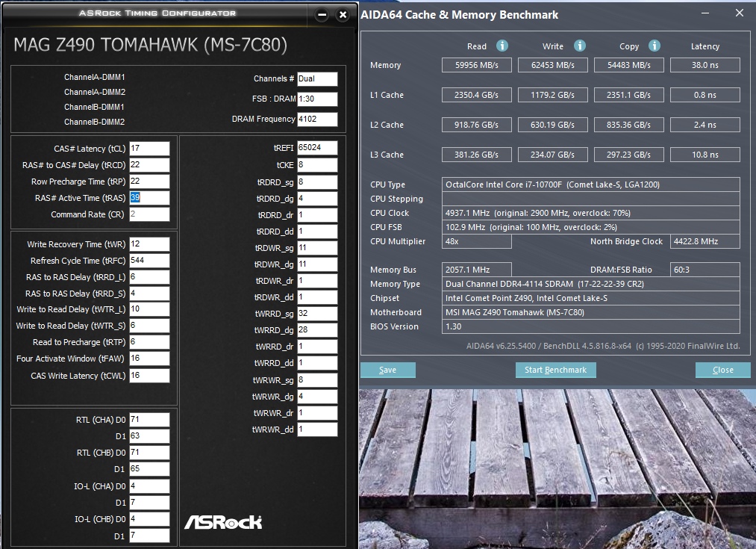Click the Row Precharge Time (tRP) field
The image size is (756, 549).
coord(149,182)
